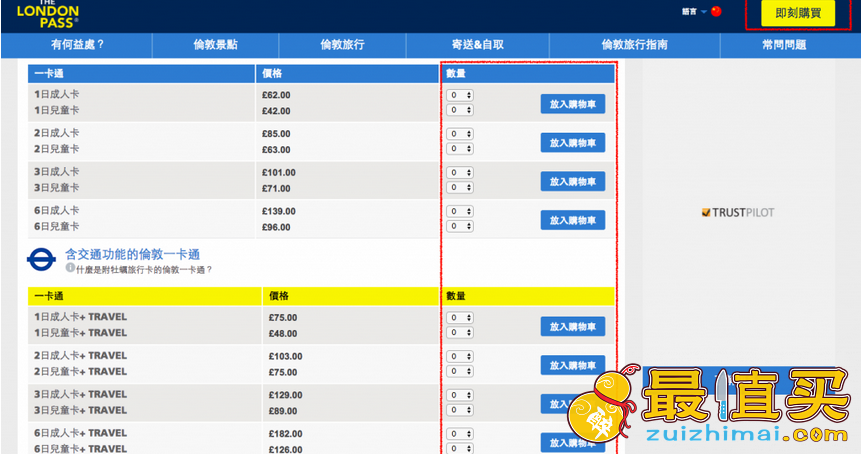This screenshot has height=454, width=864.
Task: Select the 6日成人卡+ TRAVEL row label
Action: 80,433
